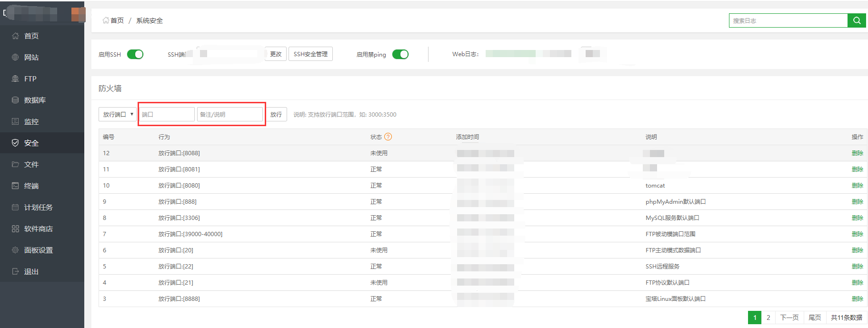Click the 未使用 status for rule 12
868x328 pixels.
pyautogui.click(x=379, y=153)
